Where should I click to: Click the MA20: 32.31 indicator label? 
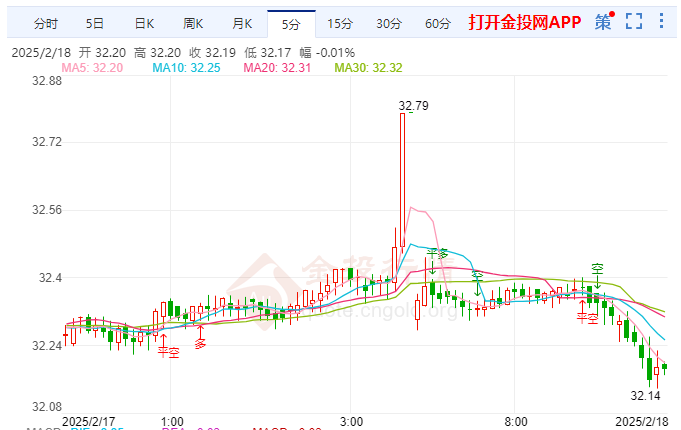(277, 68)
